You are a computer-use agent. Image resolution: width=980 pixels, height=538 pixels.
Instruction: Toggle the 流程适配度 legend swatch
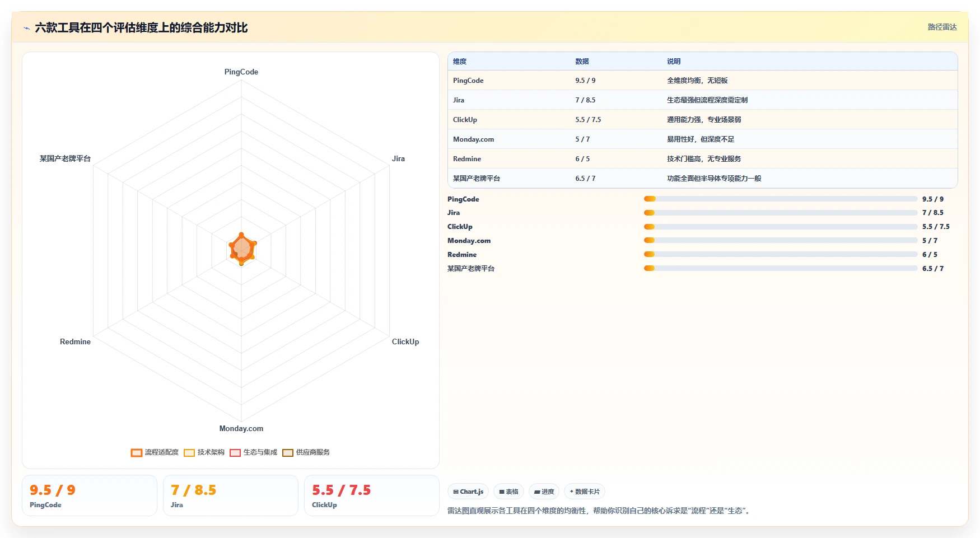point(137,452)
